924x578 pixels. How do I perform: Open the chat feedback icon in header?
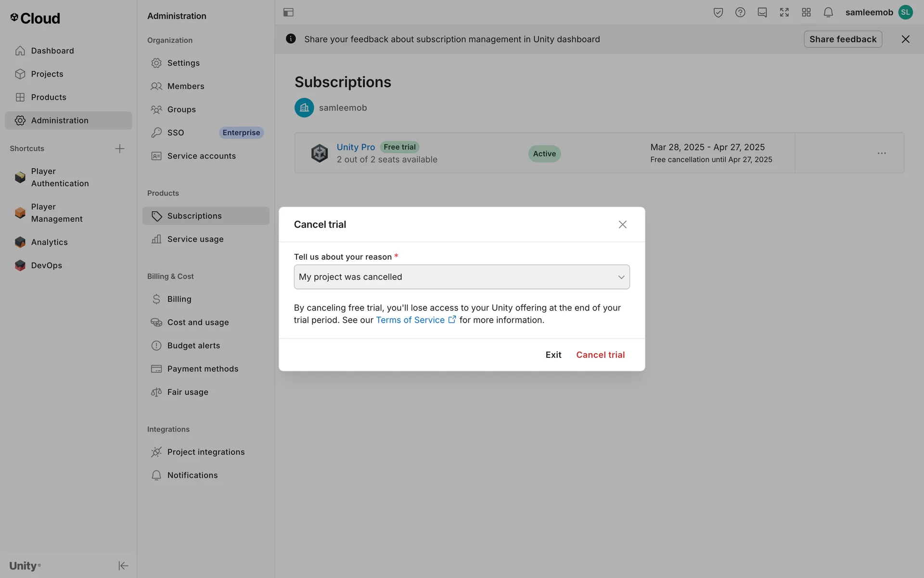point(762,13)
